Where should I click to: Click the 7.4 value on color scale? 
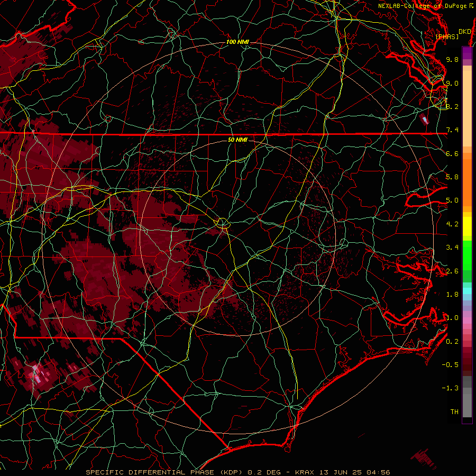tap(452, 130)
